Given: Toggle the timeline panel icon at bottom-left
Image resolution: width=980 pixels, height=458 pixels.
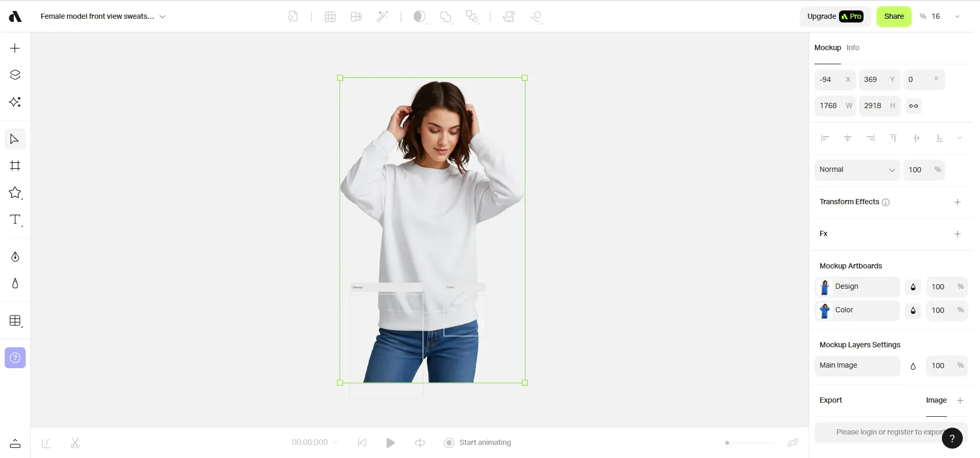Looking at the screenshot, I should click(x=15, y=443).
